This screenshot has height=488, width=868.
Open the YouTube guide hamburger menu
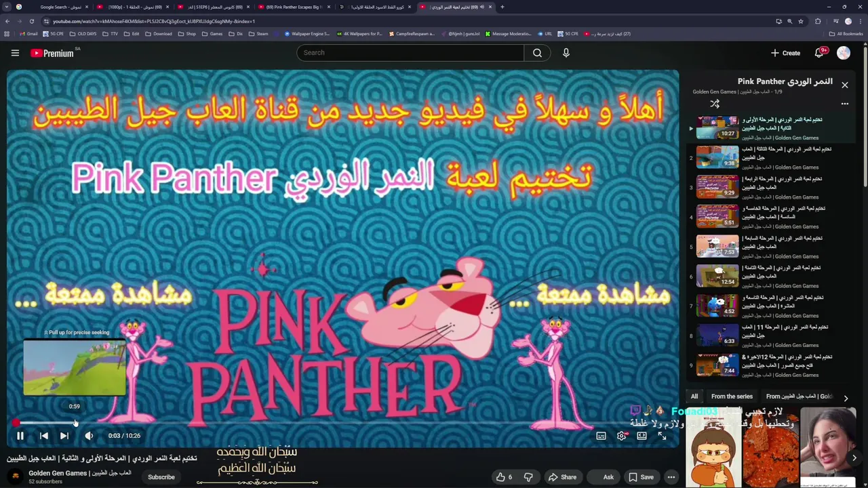pos(15,53)
